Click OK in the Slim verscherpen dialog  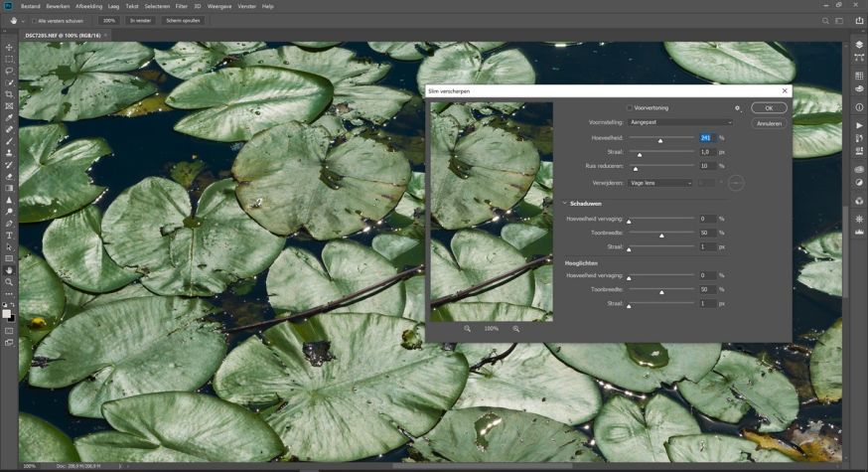click(x=769, y=107)
